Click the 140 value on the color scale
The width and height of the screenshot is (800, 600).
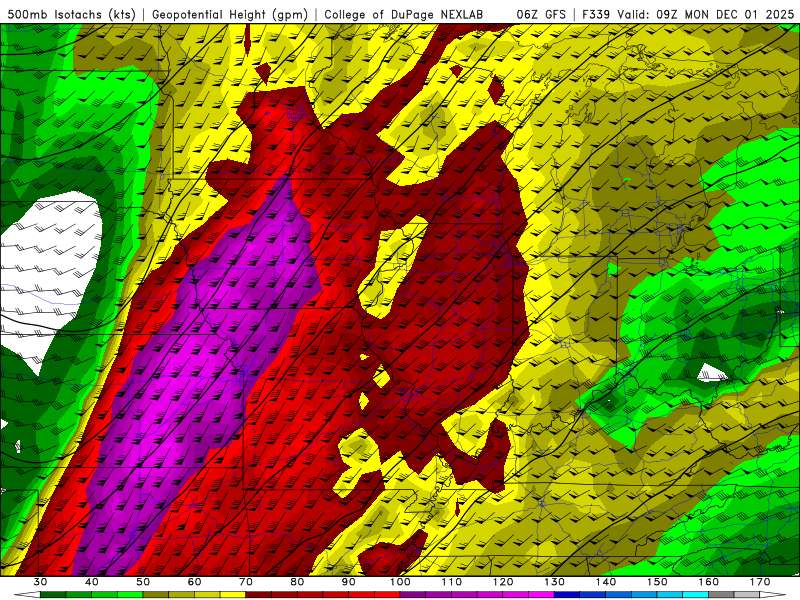point(606,582)
